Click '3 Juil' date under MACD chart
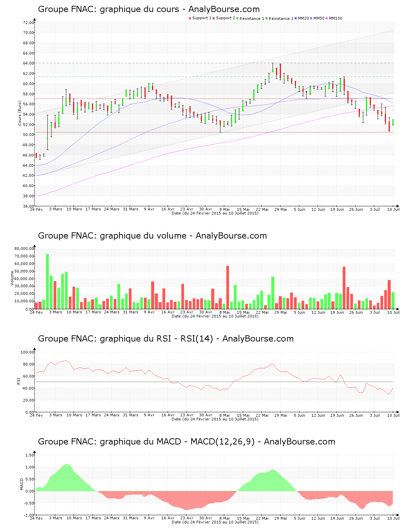 375,518
